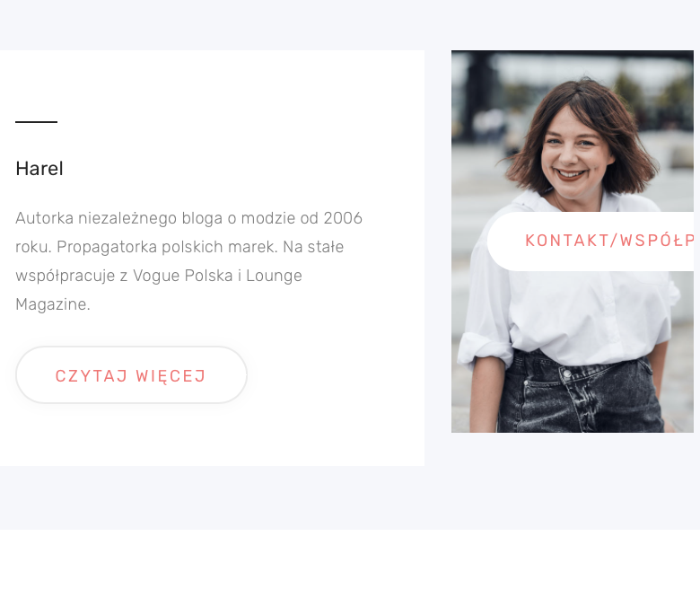Click the word Magazine on the last line
700x589 pixels.
(x=53, y=304)
